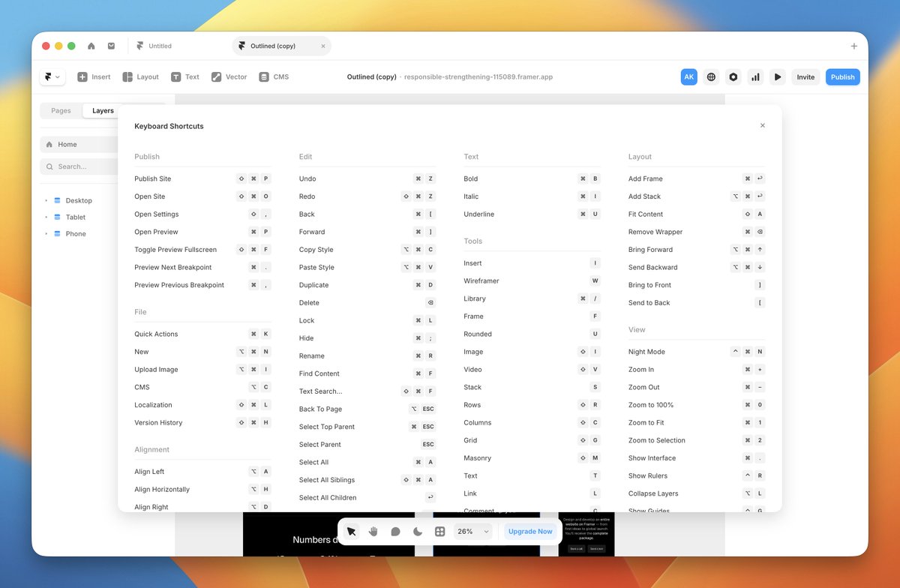The image size is (900, 588).
Task: Open the site settings hexagon icon
Action: [733, 76]
